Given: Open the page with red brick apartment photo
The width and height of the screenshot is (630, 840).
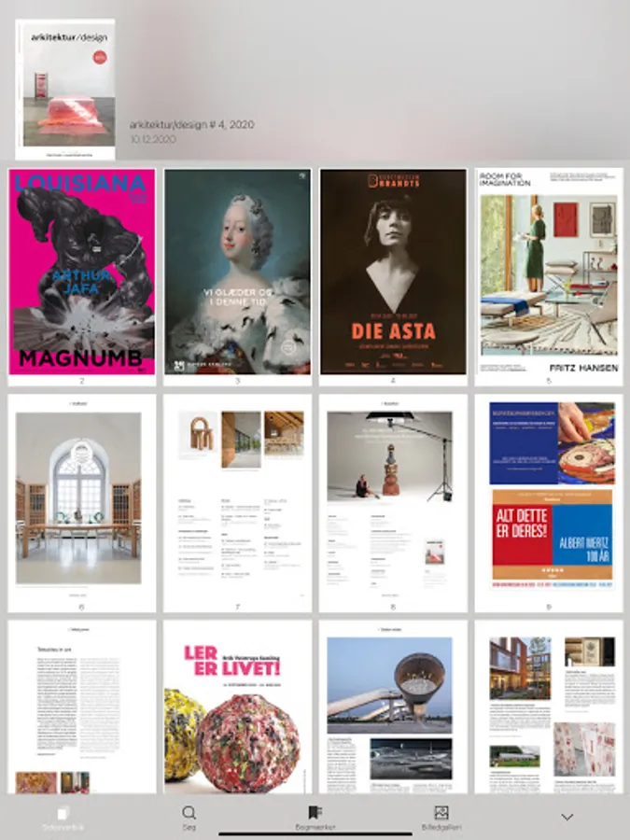Looking at the screenshot, I should (549, 707).
